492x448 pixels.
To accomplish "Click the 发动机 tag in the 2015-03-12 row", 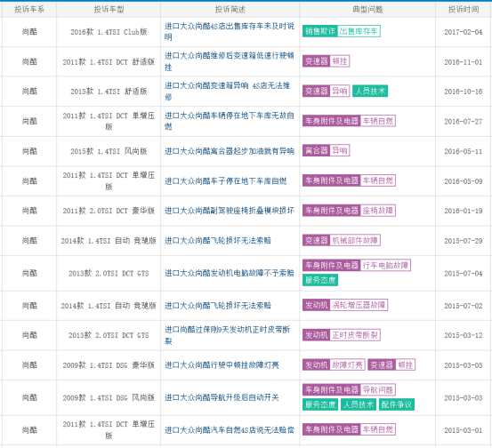I will pyautogui.click(x=317, y=335).
